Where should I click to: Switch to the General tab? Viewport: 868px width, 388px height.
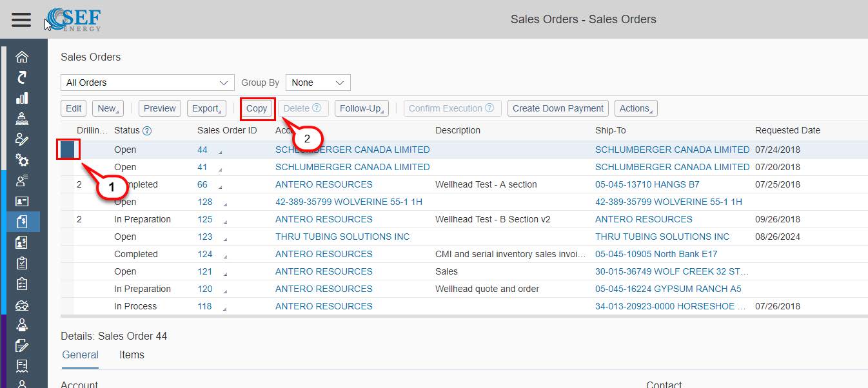[80, 355]
